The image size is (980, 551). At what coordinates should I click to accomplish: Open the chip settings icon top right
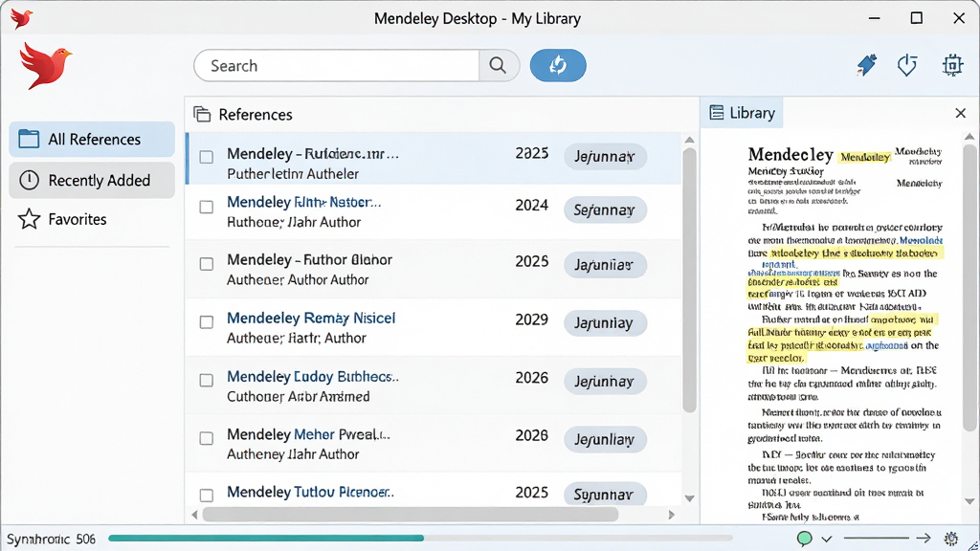coord(952,65)
